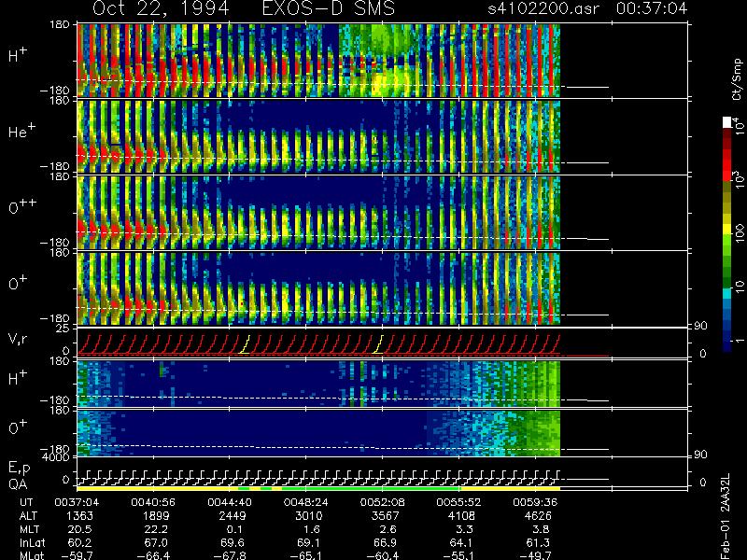Click the O++ panel label
Screen dimensions: 747x560
click(22, 206)
